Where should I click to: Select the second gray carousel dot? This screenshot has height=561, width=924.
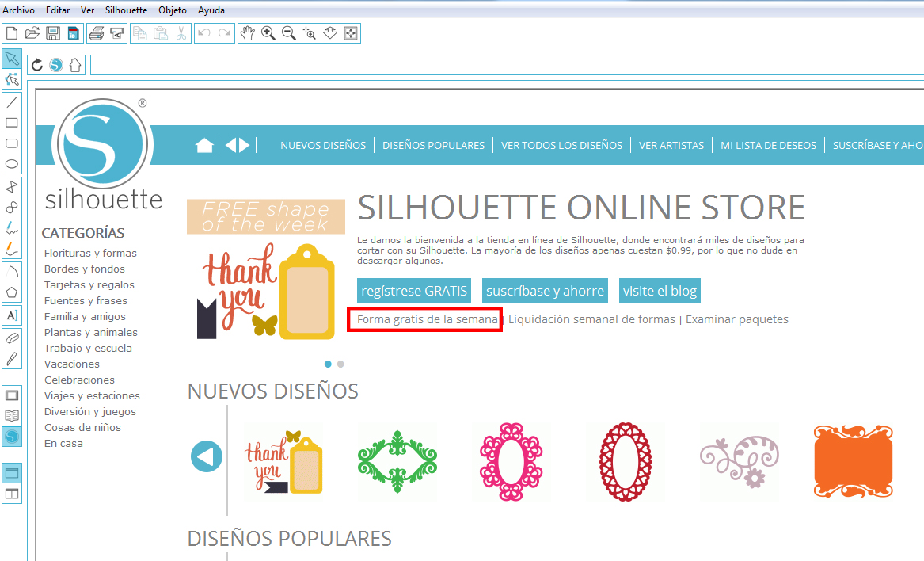[x=340, y=364]
